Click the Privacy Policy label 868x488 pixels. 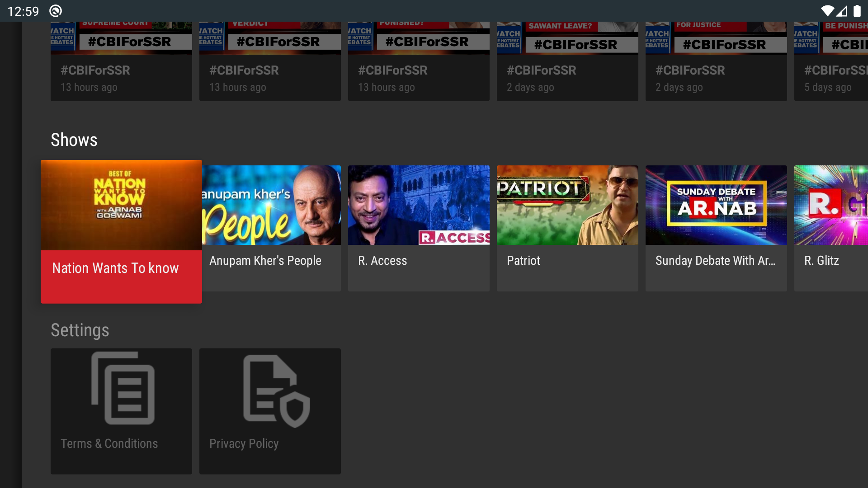pos(244,443)
